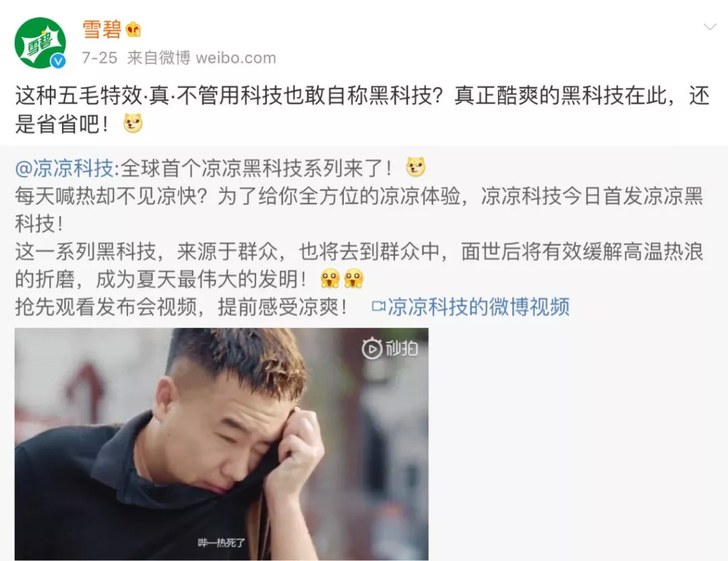The width and height of the screenshot is (728, 561).
Task: Click the 秒拍 watermark logo on the video
Action: click(x=390, y=349)
